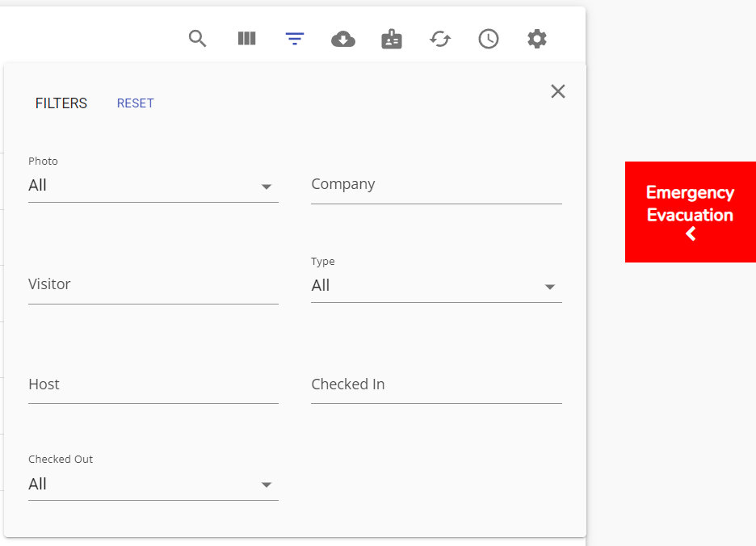Open the history clock icon
Viewport: 756px width, 546px height.
point(488,38)
